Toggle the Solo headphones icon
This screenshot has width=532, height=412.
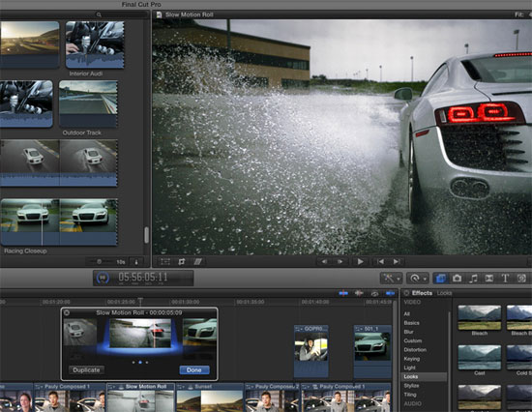[374, 293]
